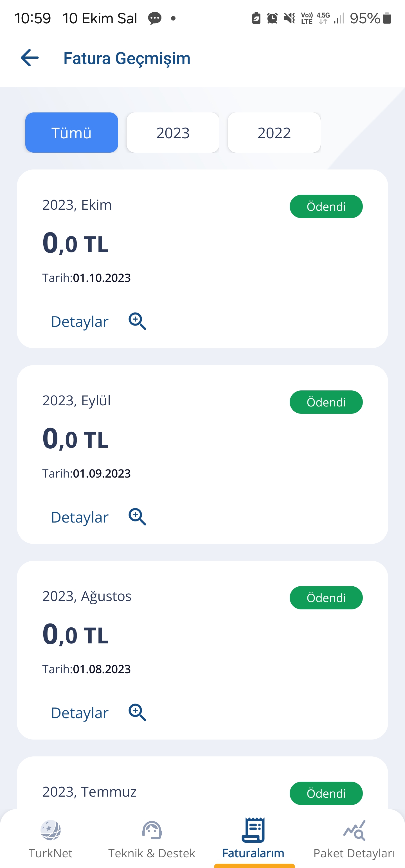Tap Ödendi badge on Temmuz invoice

tap(326, 793)
